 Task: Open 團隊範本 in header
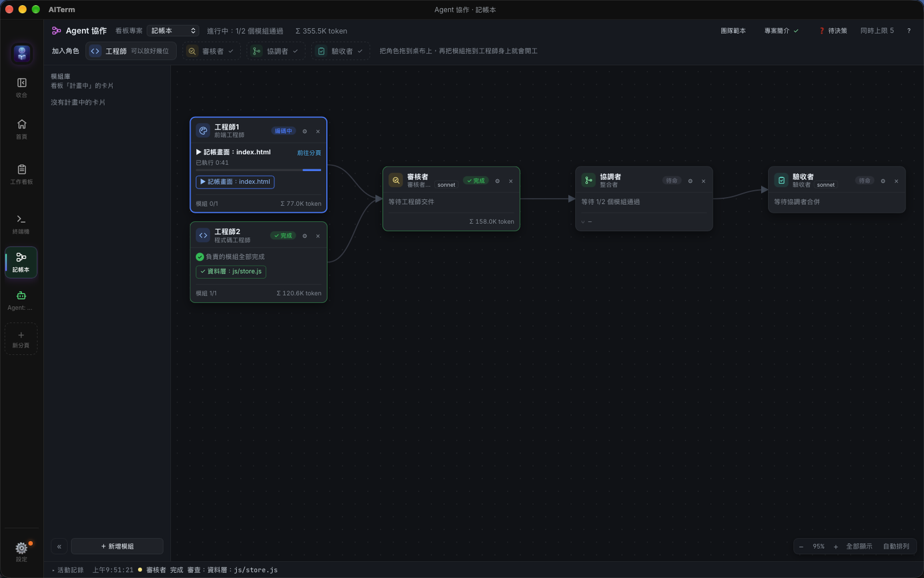(733, 31)
